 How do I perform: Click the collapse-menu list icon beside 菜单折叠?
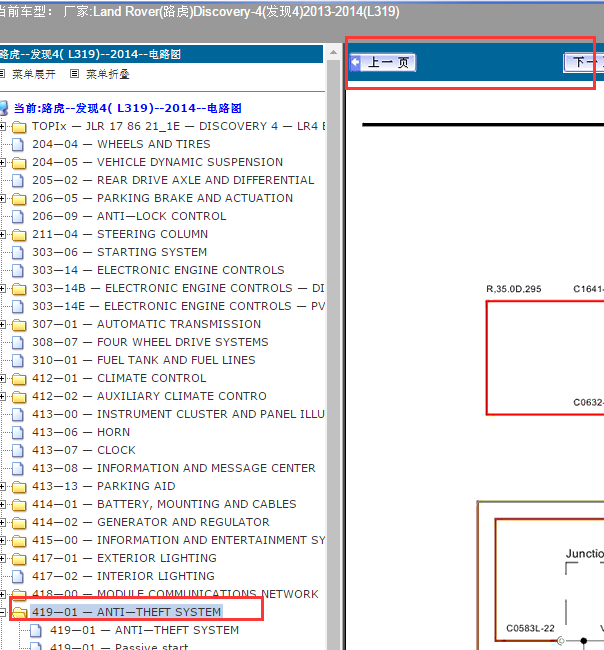pyautogui.click(x=74, y=74)
